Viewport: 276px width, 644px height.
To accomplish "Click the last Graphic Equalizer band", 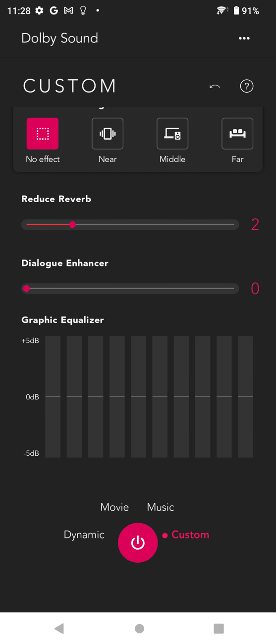I will [246, 397].
